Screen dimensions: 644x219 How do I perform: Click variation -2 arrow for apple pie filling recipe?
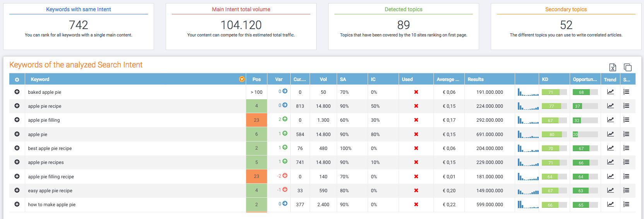(285, 176)
